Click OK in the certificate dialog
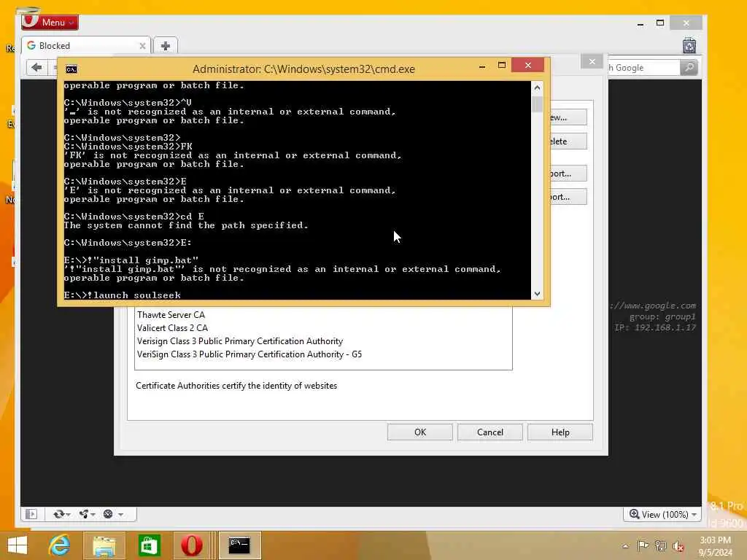This screenshot has width=747, height=560. [x=419, y=432]
